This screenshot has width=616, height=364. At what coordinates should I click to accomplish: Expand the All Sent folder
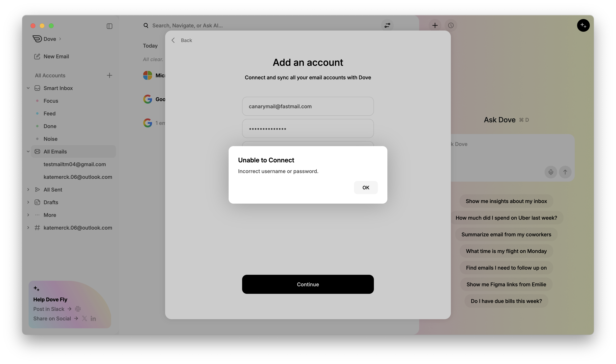tap(28, 190)
